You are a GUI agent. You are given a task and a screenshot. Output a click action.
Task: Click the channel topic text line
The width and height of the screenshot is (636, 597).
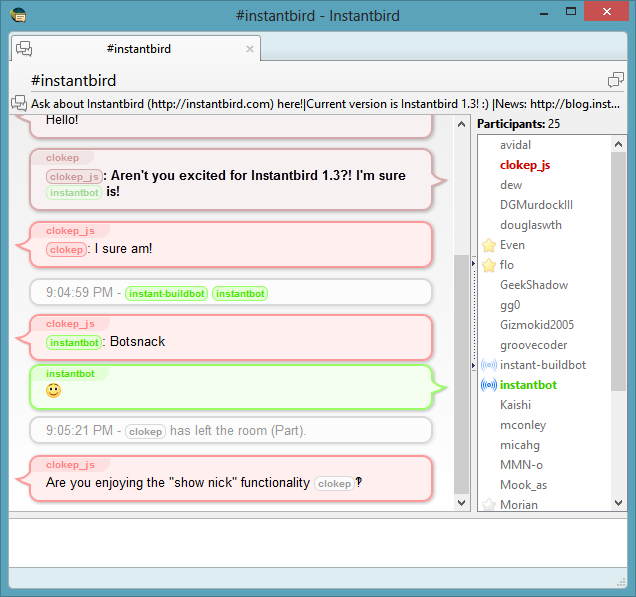coord(325,104)
